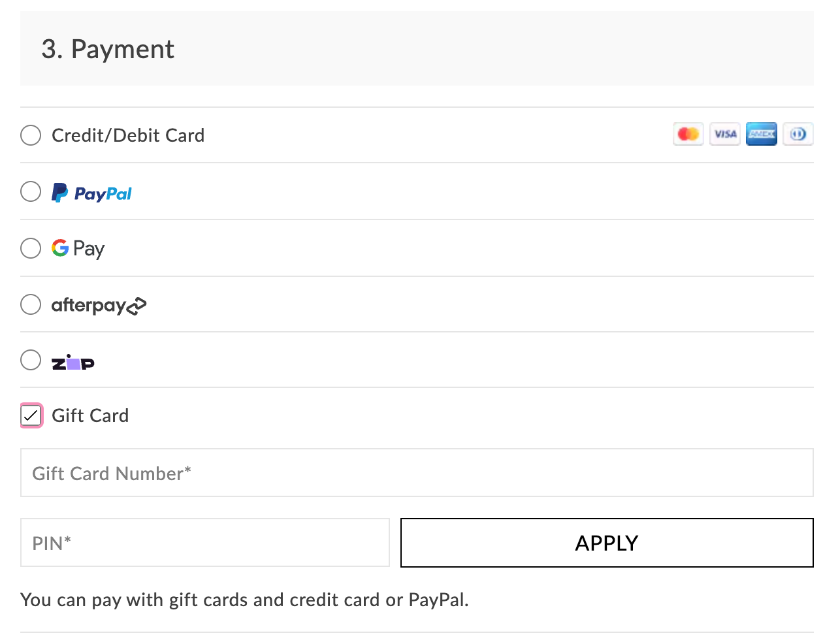Click the Afterpay logo

coord(99,305)
